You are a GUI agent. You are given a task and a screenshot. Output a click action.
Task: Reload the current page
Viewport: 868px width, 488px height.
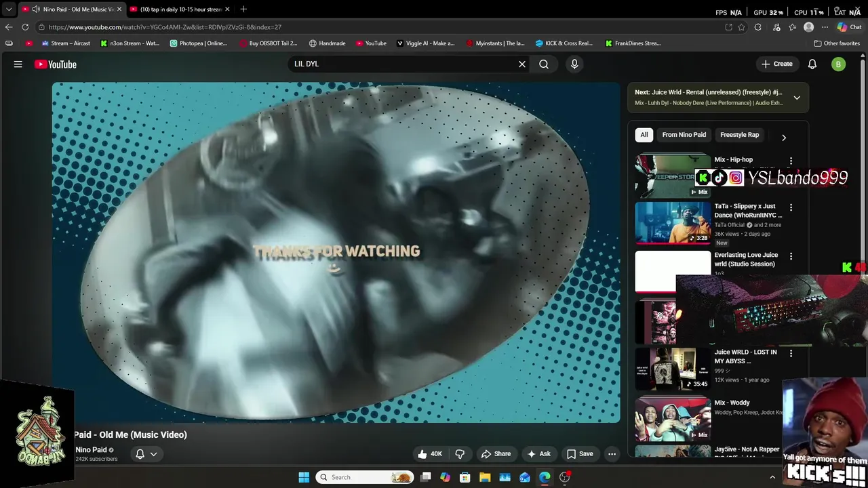click(25, 27)
